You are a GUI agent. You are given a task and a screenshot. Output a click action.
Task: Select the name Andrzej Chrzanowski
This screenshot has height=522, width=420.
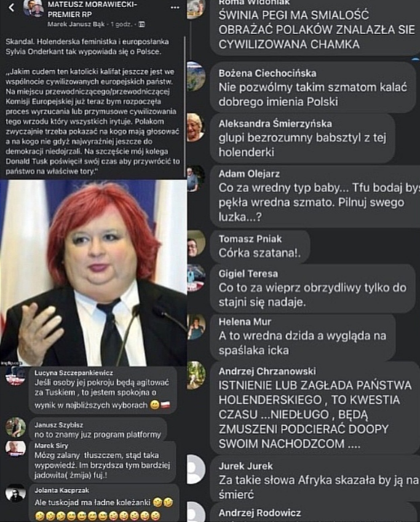coord(267,371)
